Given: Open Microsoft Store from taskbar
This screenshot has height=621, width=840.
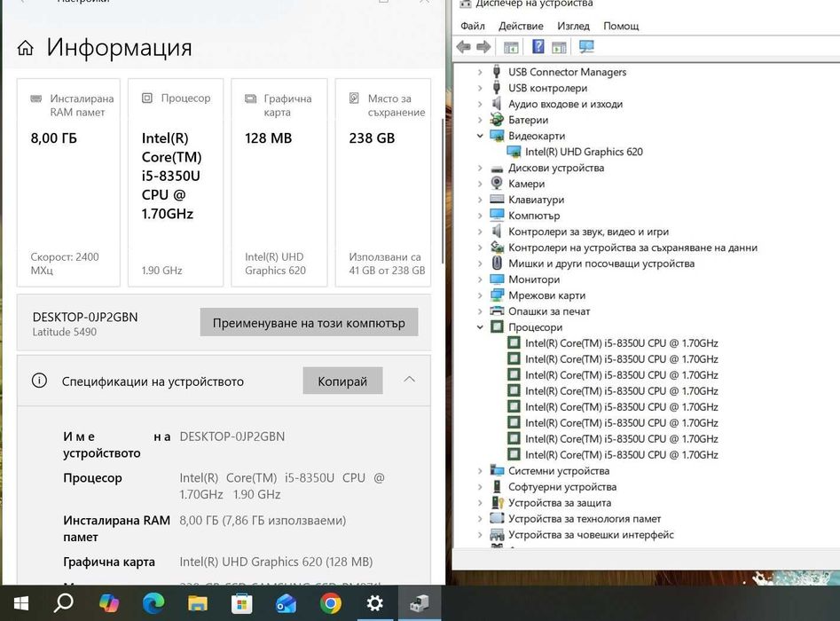Looking at the screenshot, I should click(241, 604).
